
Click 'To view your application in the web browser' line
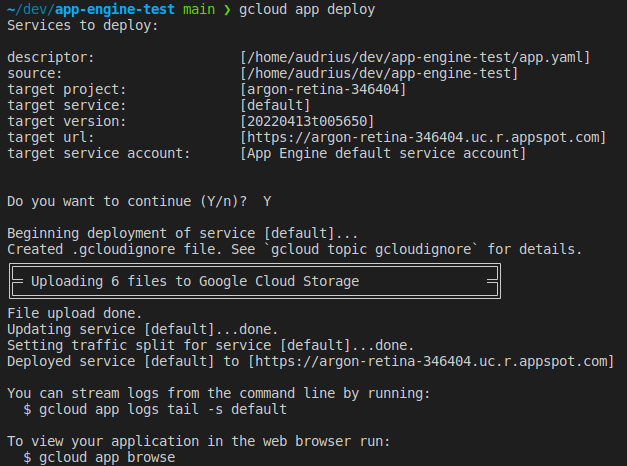pyautogui.click(x=199, y=441)
